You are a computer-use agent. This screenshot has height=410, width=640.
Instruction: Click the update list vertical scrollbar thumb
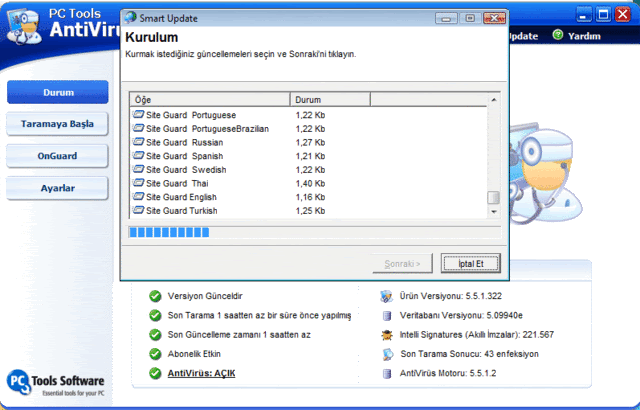point(492,198)
